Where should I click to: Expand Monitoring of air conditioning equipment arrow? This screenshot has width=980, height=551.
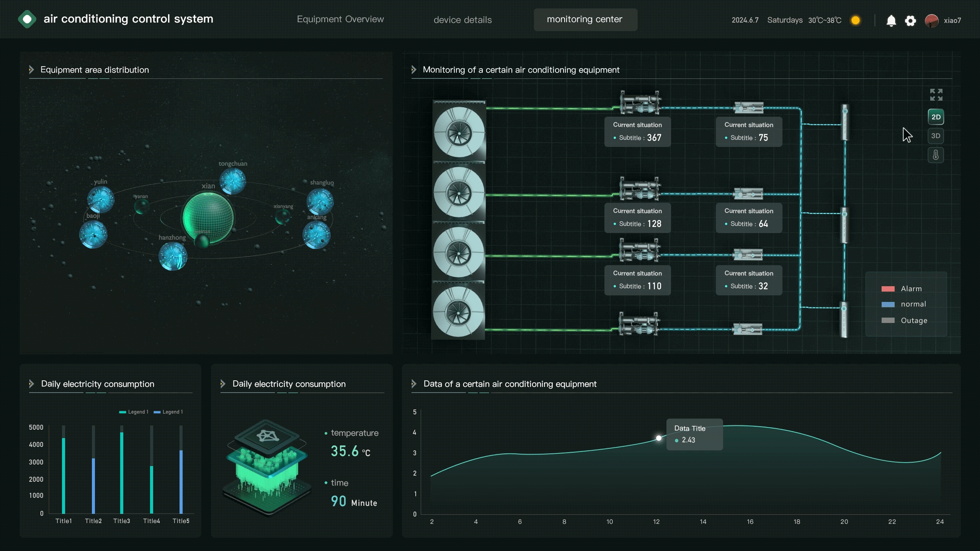point(414,70)
